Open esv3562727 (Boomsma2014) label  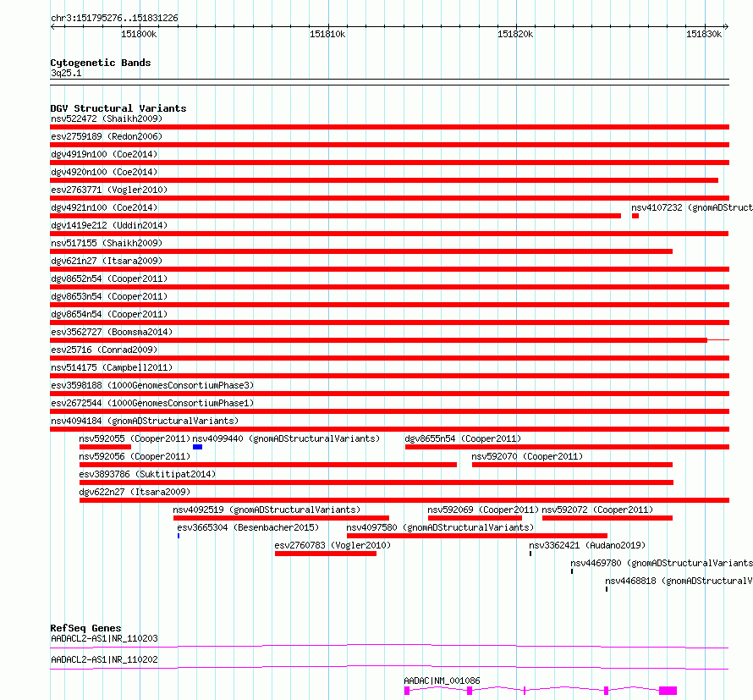112,332
